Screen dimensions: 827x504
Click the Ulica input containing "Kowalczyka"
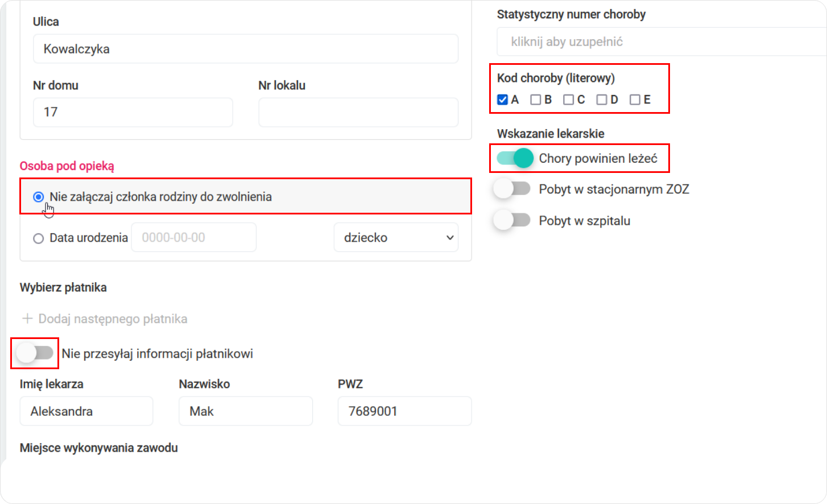(x=245, y=48)
